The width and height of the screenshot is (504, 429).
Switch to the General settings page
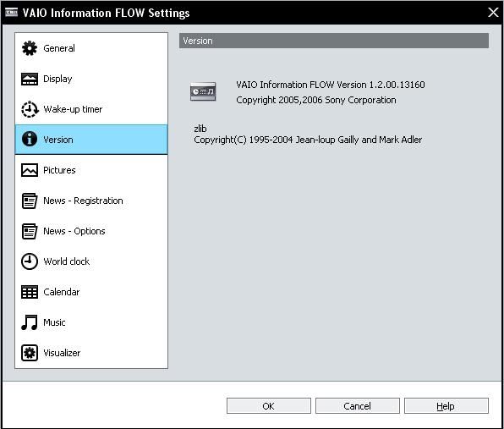pos(91,48)
